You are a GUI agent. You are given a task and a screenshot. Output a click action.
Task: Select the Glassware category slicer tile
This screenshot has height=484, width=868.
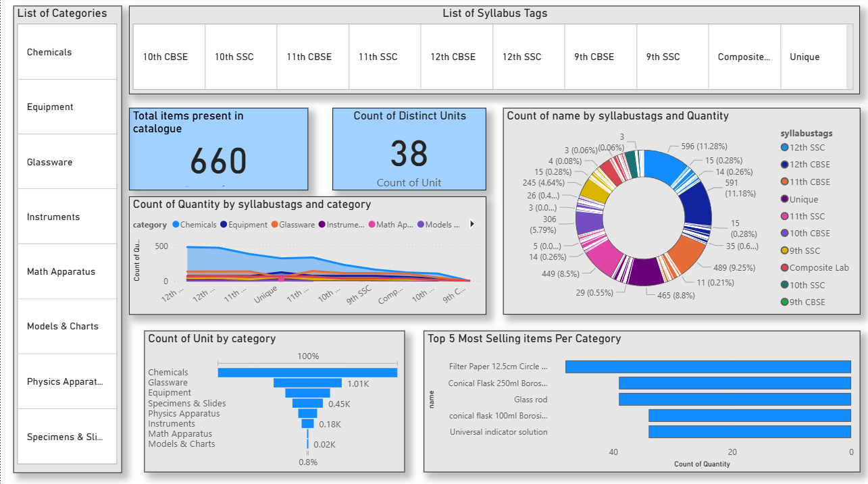click(x=67, y=162)
